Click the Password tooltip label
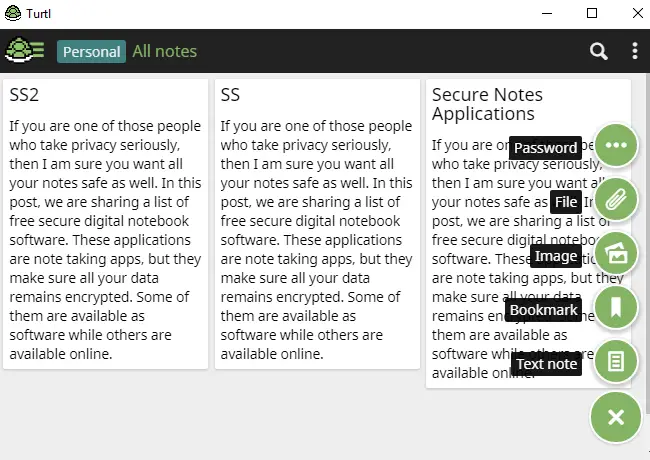The width and height of the screenshot is (650, 460). (x=545, y=148)
